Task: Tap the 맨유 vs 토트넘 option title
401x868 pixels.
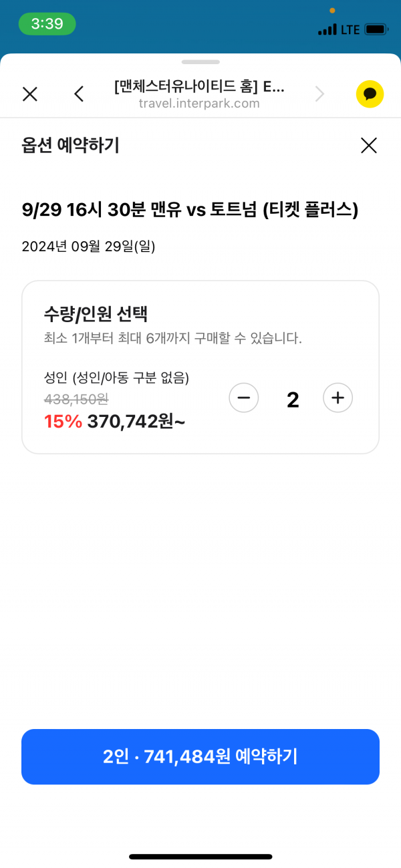Action: [x=190, y=210]
